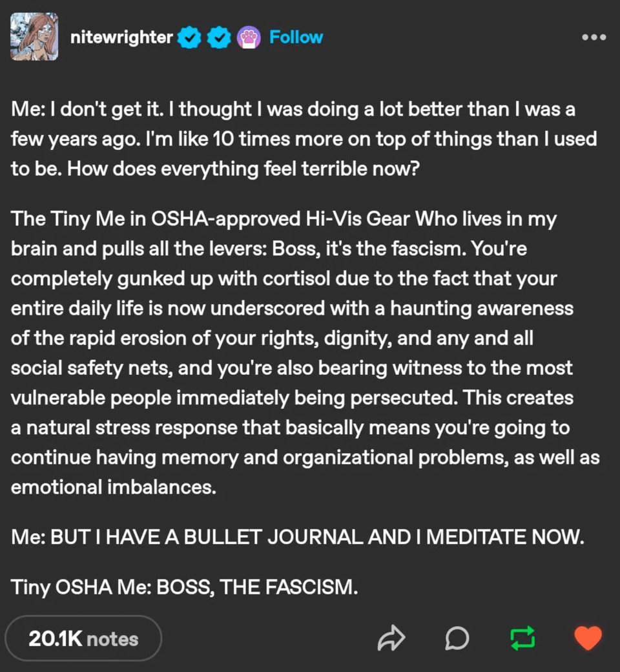Click the second blue verified checkmark badge
The width and height of the screenshot is (620, 672).
point(220,37)
